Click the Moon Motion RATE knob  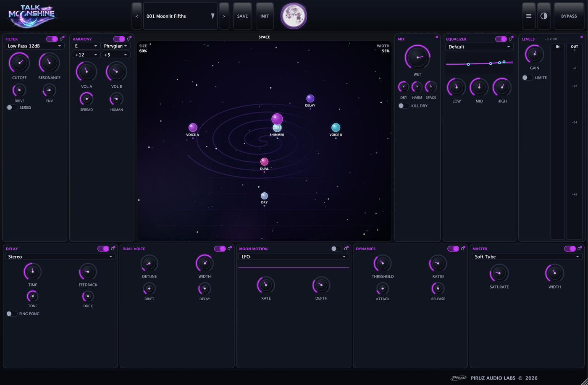[x=266, y=285]
